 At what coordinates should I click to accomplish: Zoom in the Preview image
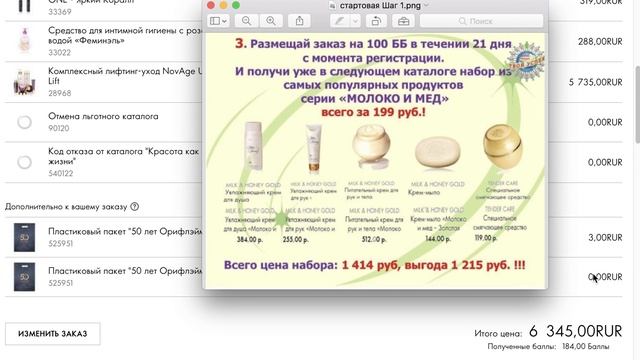point(271,21)
